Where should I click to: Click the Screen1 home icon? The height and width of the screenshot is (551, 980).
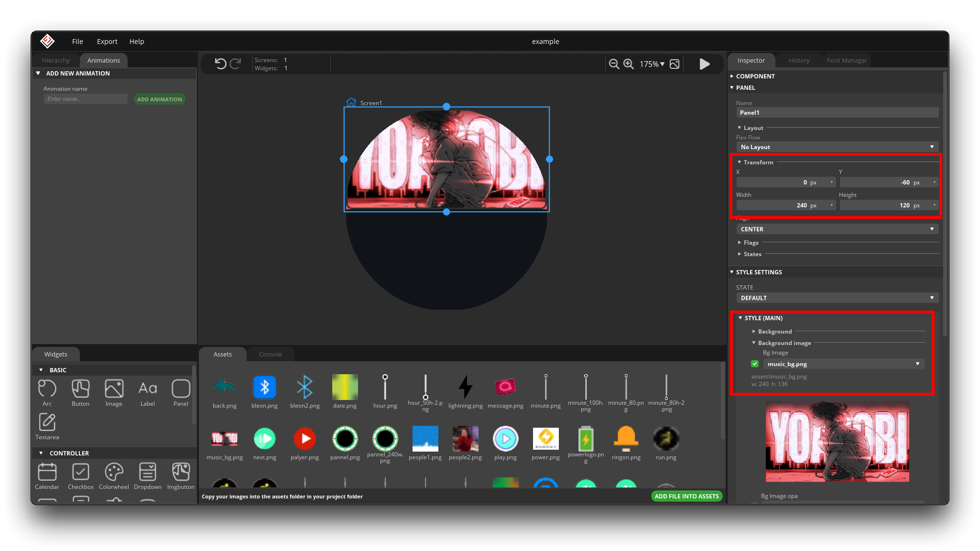351,102
